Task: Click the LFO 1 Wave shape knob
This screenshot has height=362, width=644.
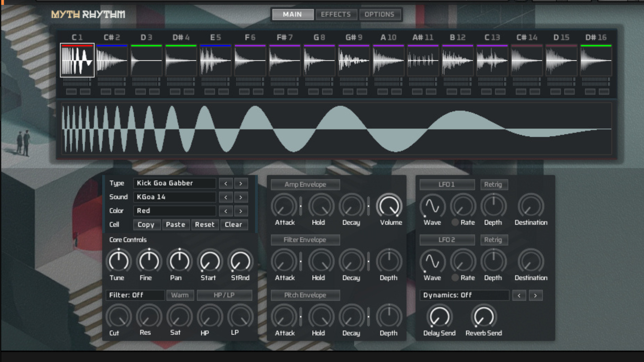Action: pos(432,206)
